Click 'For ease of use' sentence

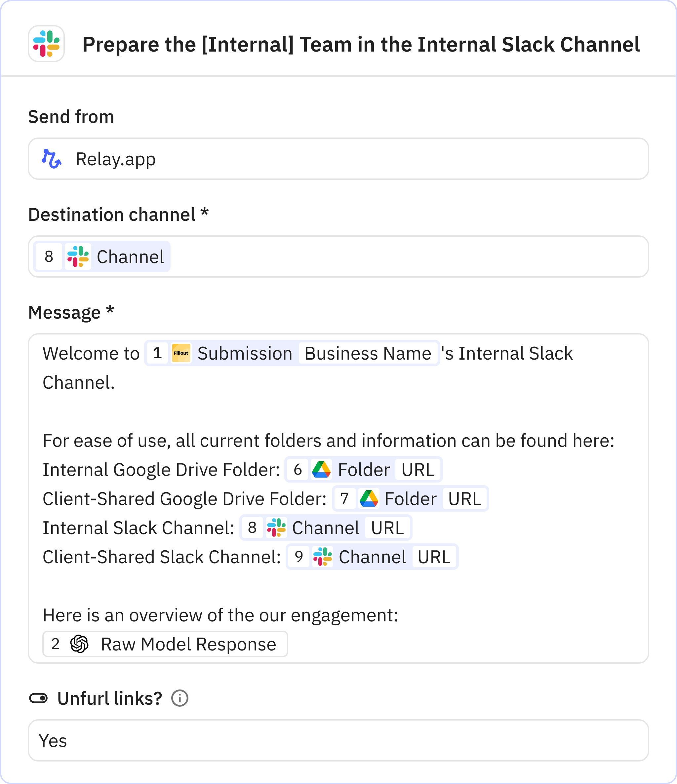click(x=329, y=441)
